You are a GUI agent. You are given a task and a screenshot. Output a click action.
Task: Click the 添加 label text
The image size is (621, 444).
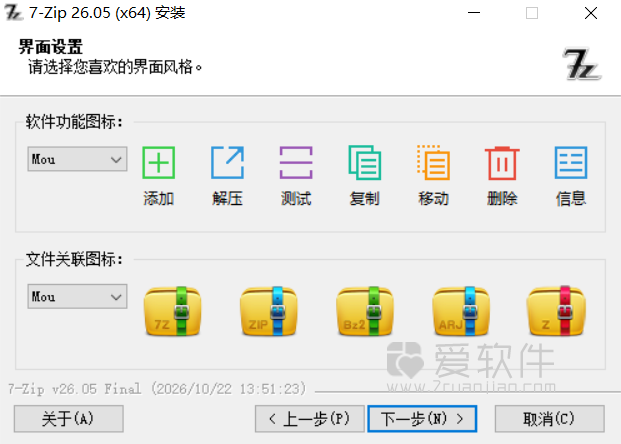tap(158, 198)
